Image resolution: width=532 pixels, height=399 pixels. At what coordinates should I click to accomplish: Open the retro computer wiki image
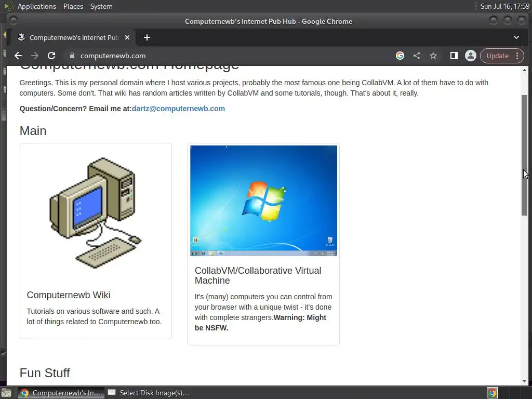[96, 213]
